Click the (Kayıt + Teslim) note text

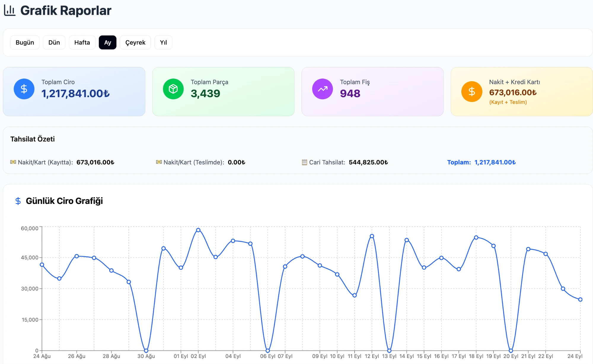pos(508,102)
